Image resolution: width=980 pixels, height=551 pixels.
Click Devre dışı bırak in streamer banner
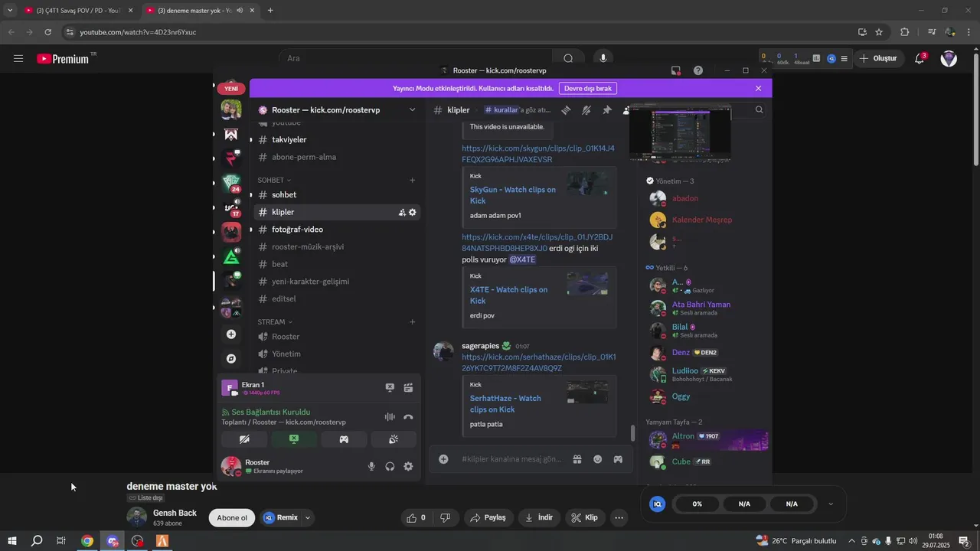tap(588, 88)
